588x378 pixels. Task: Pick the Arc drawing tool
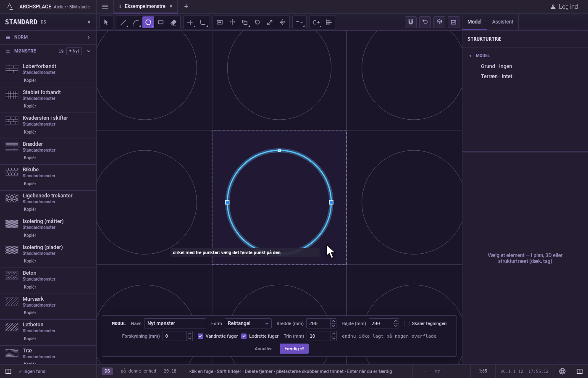[x=136, y=22]
